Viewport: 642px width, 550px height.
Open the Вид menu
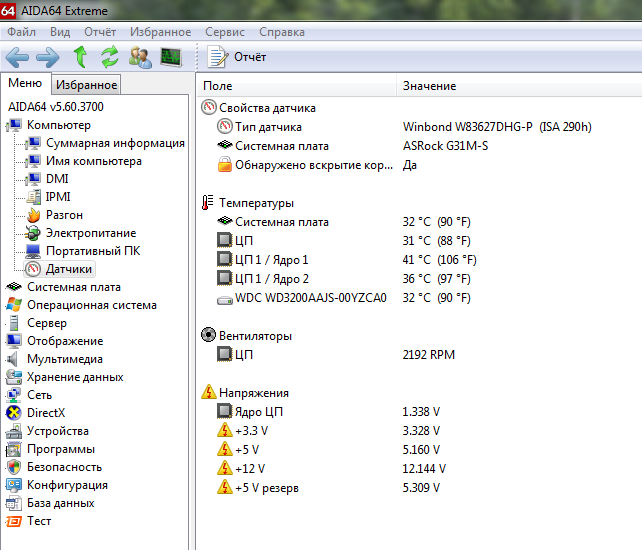click(60, 32)
